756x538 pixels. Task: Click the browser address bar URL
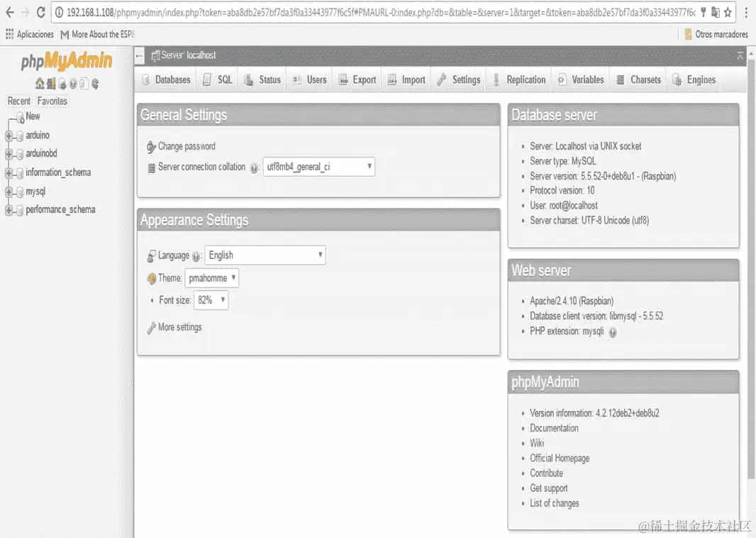381,13
